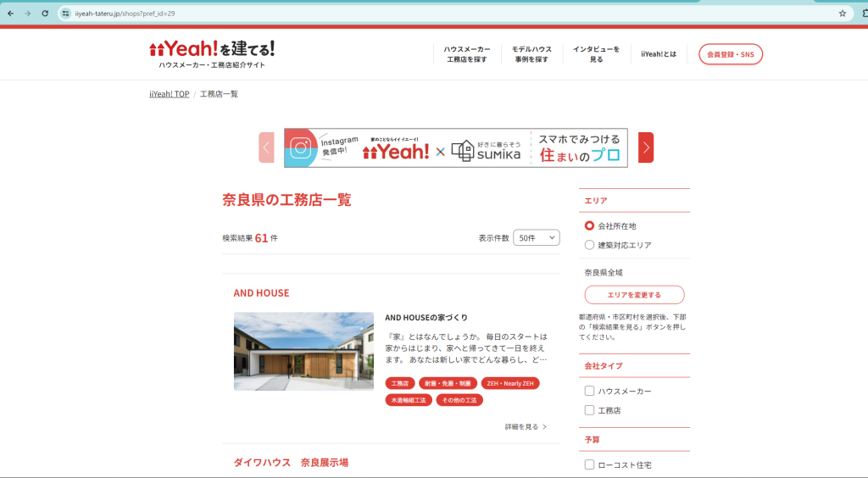Image resolution: width=868 pixels, height=478 pixels.
Task: Click the エリア sidebar heading
Action: (596, 200)
